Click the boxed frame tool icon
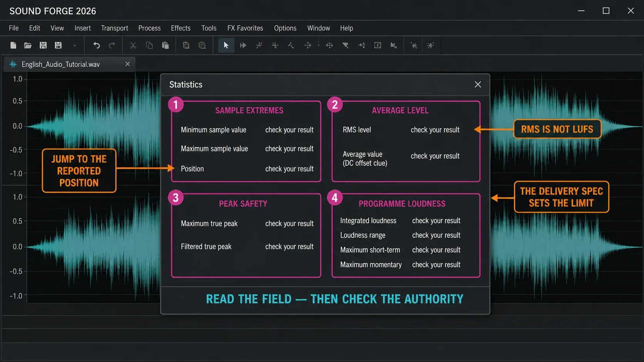The width and height of the screenshot is (644, 362). (x=378, y=45)
